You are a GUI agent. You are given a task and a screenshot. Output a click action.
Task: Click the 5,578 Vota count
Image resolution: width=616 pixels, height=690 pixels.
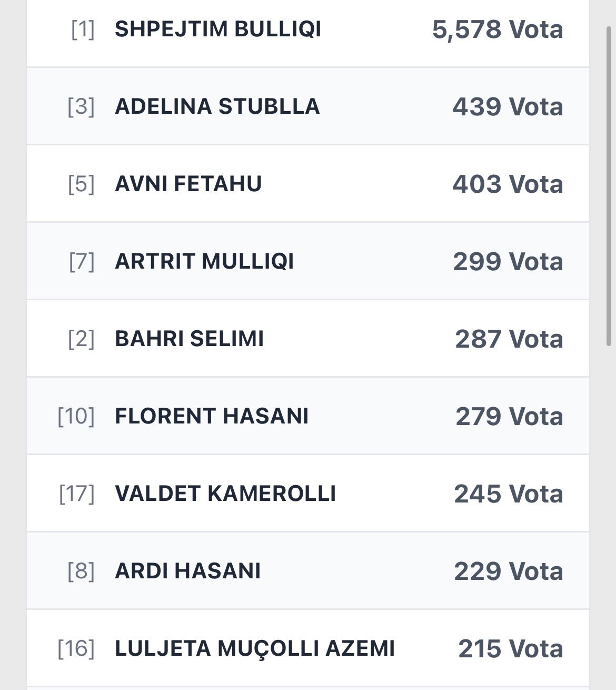(x=498, y=29)
